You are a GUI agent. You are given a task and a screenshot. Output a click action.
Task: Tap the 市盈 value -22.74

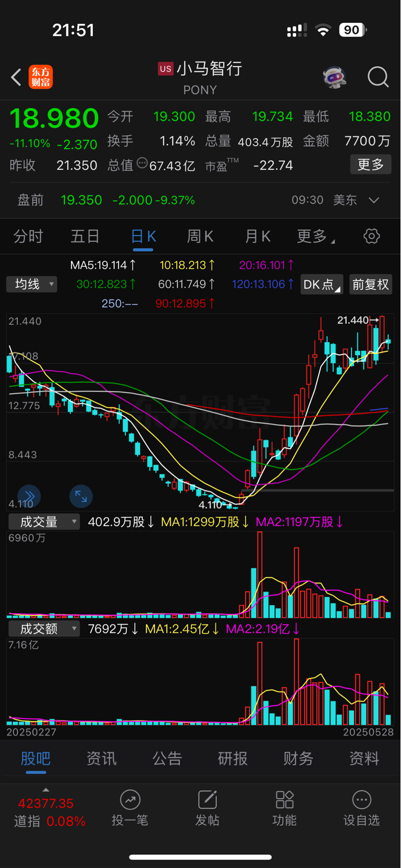pos(273,165)
